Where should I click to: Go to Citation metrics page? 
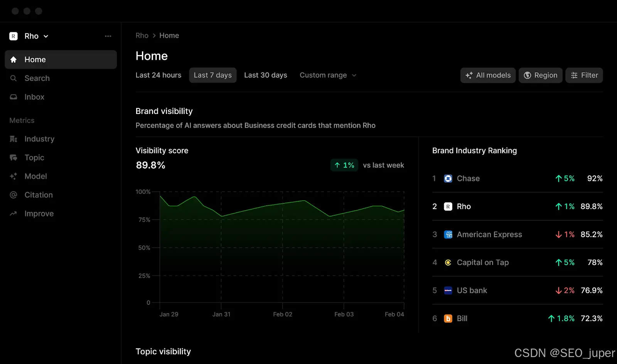point(39,195)
